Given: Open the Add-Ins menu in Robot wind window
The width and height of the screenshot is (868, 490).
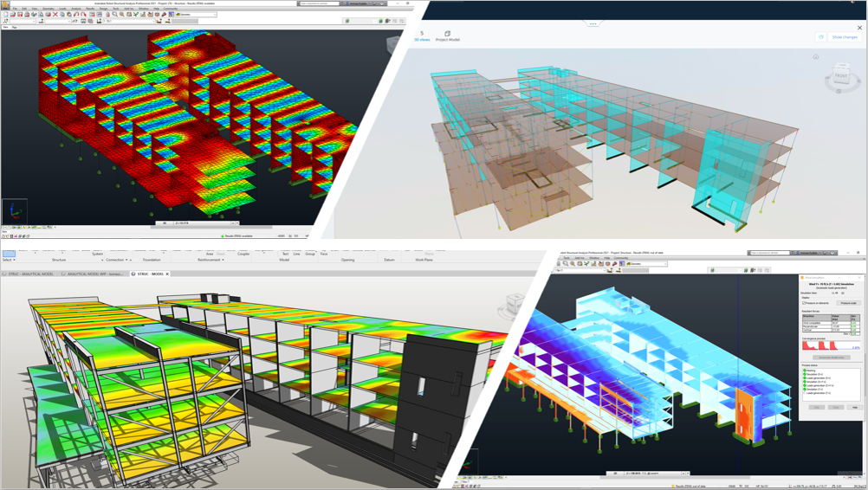Looking at the screenshot, I should [580, 258].
